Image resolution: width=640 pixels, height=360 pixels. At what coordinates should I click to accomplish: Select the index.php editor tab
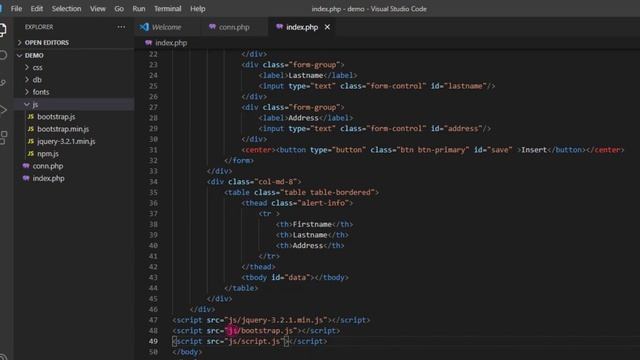[302, 27]
